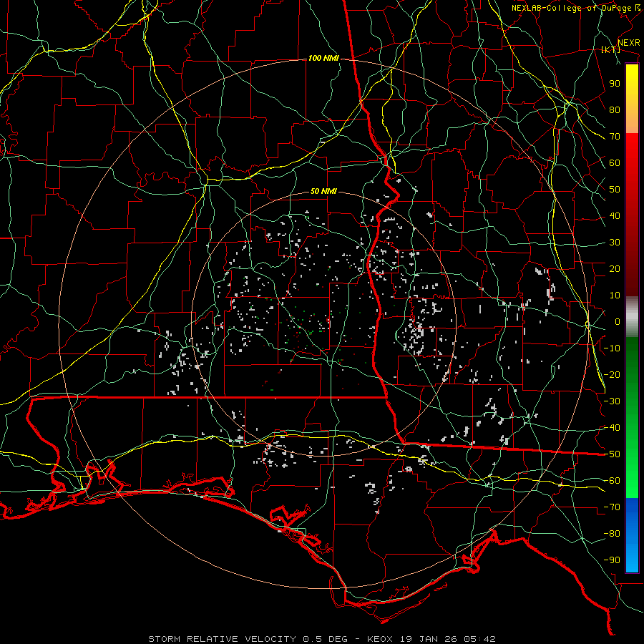This screenshot has height=644, width=644.
Task: Click the -80 knot scale label
Action: [x=612, y=534]
